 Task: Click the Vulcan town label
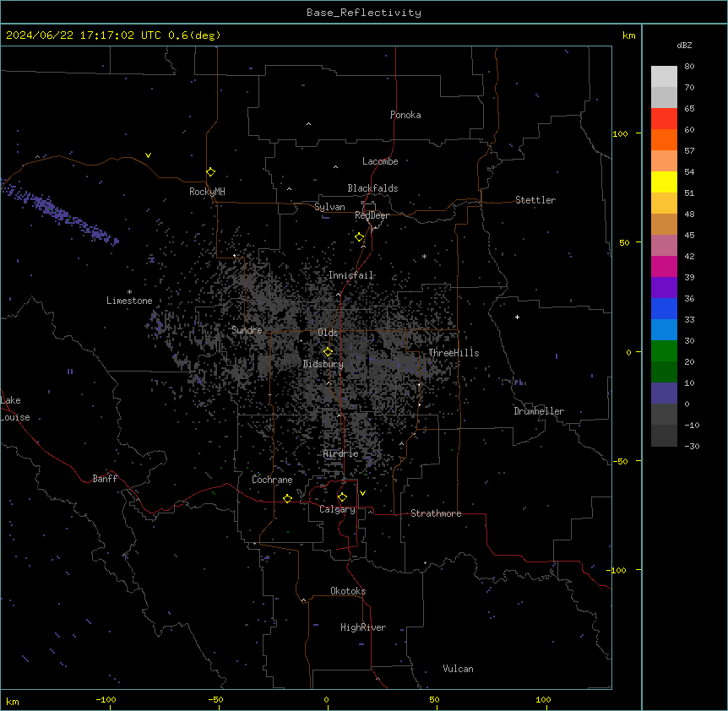click(458, 669)
